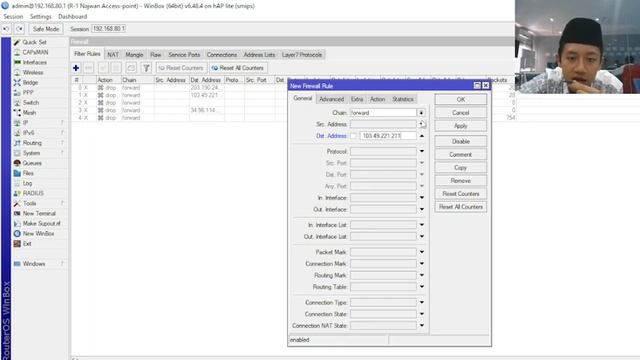The image size is (640, 360).
Task: Open the Dashboard menu
Action: (x=73, y=17)
